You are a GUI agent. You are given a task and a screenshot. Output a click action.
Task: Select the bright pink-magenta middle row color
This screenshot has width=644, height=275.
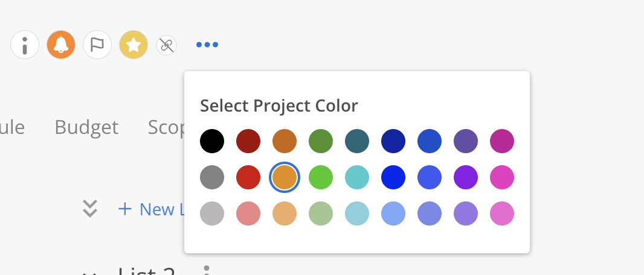pyautogui.click(x=502, y=177)
